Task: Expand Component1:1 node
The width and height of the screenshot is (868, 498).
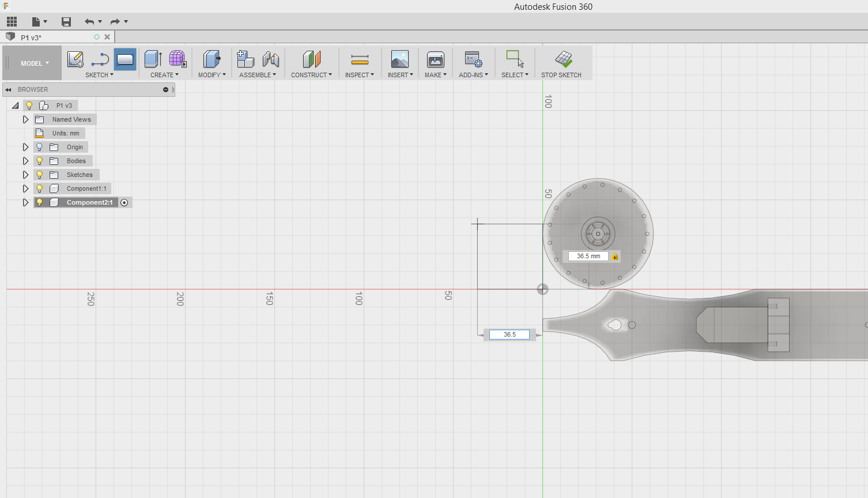Action: tap(25, 188)
